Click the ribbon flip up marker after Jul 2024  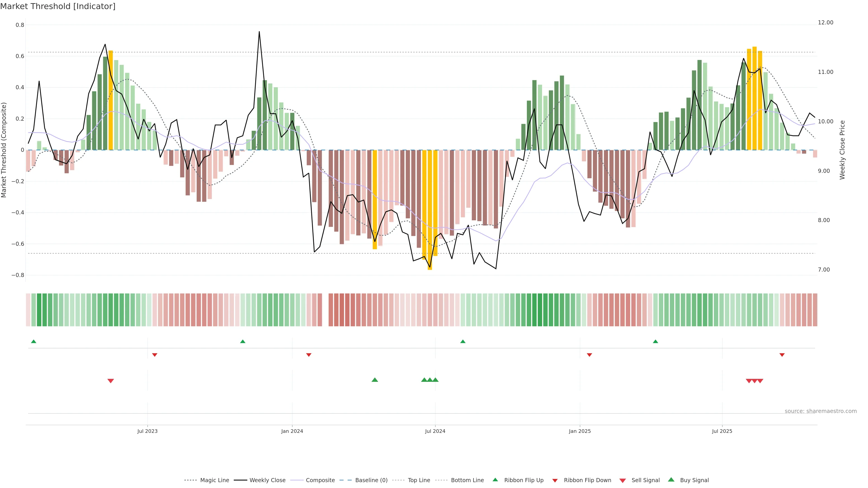pyautogui.click(x=463, y=342)
